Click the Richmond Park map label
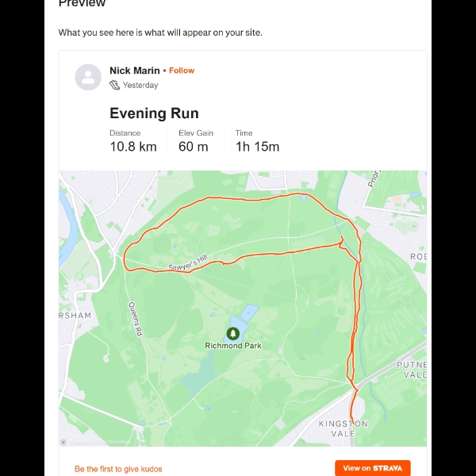 (x=233, y=345)
